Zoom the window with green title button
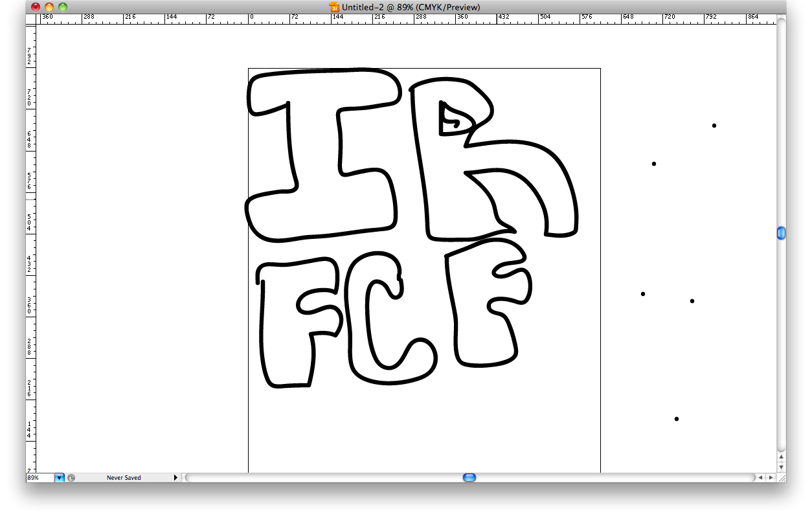Viewport: 812px width, 518px height. 63,7
